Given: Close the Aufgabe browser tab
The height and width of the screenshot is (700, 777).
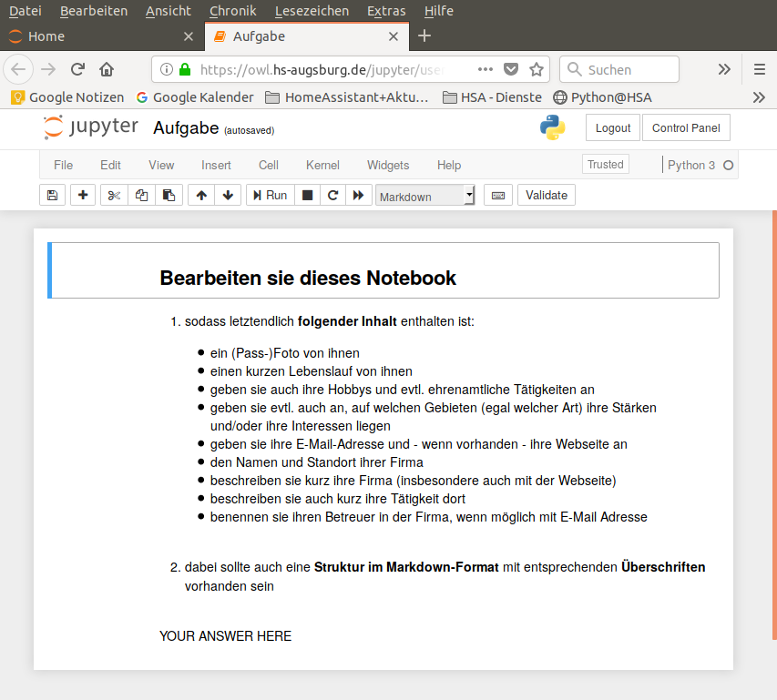Looking at the screenshot, I should [x=394, y=36].
